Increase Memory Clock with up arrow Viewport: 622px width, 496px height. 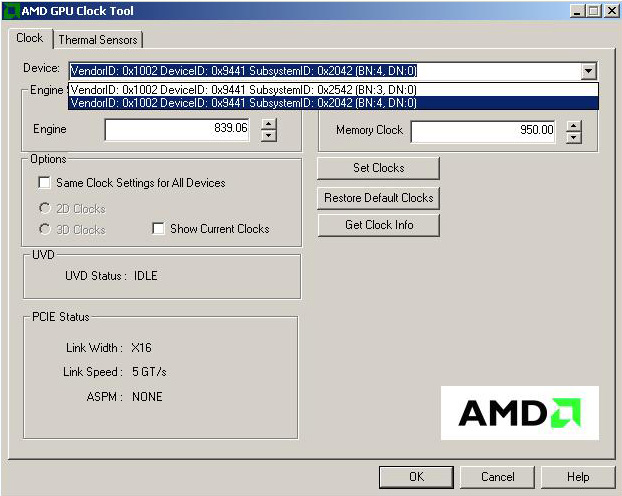(573, 125)
